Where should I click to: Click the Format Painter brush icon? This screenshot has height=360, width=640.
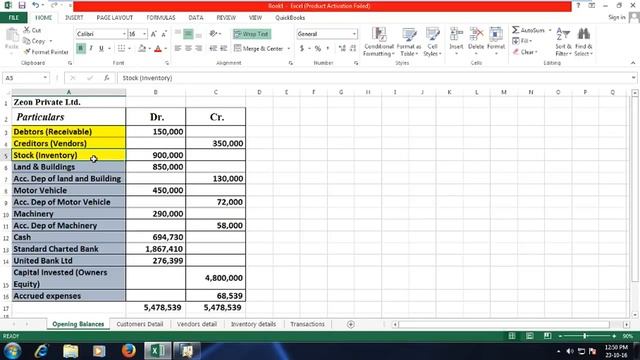[x=27, y=52]
